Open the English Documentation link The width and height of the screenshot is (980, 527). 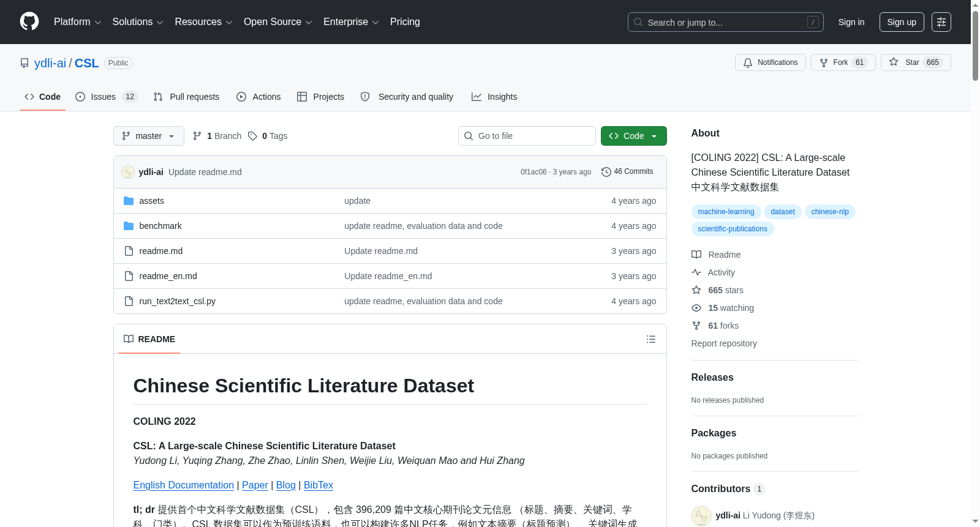click(184, 485)
